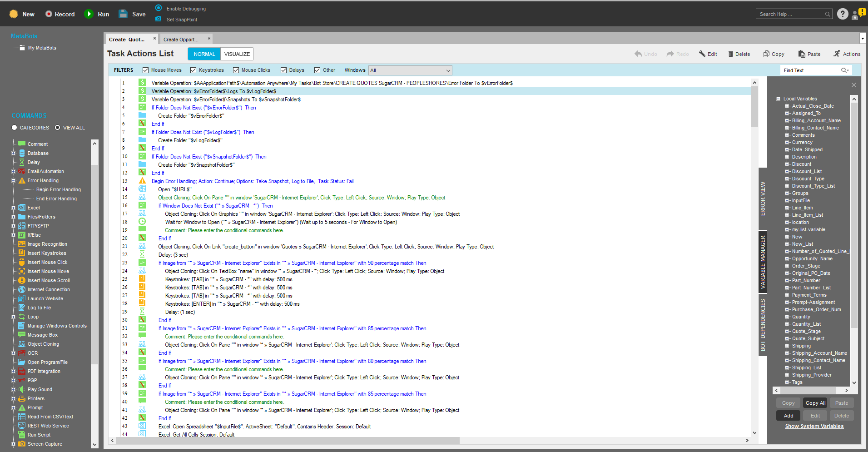Screen dimensions: 868x452
Task: Toggle the Keystrokes filter checkbox
Action: [x=193, y=70]
